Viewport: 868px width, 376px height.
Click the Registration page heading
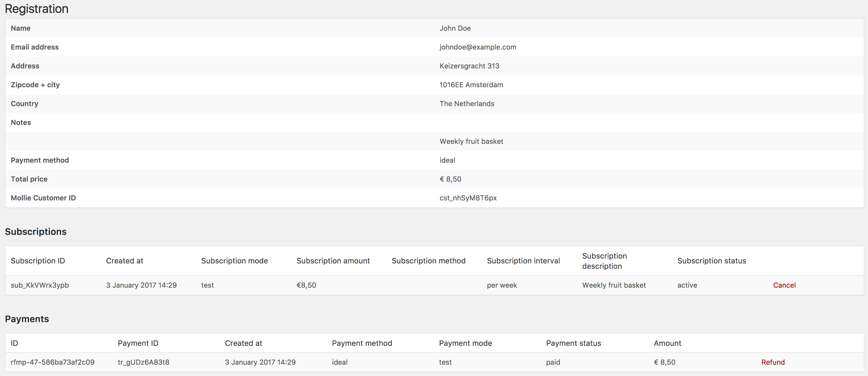(36, 8)
